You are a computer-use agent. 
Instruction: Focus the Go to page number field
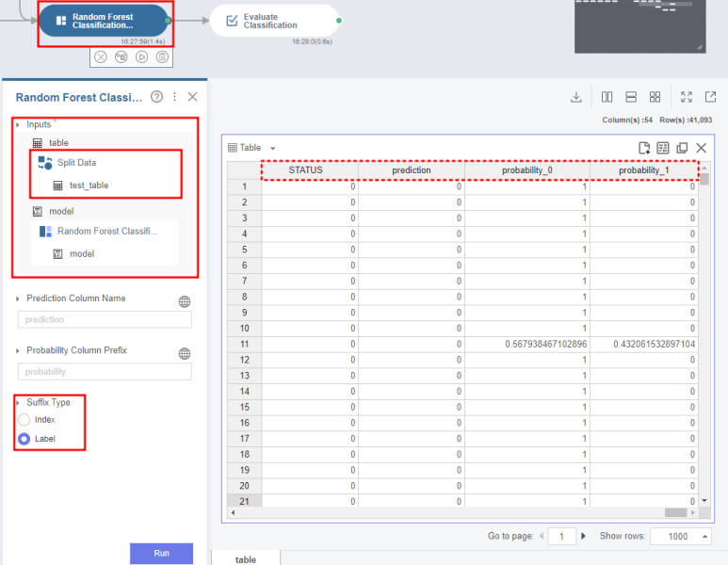coord(562,536)
